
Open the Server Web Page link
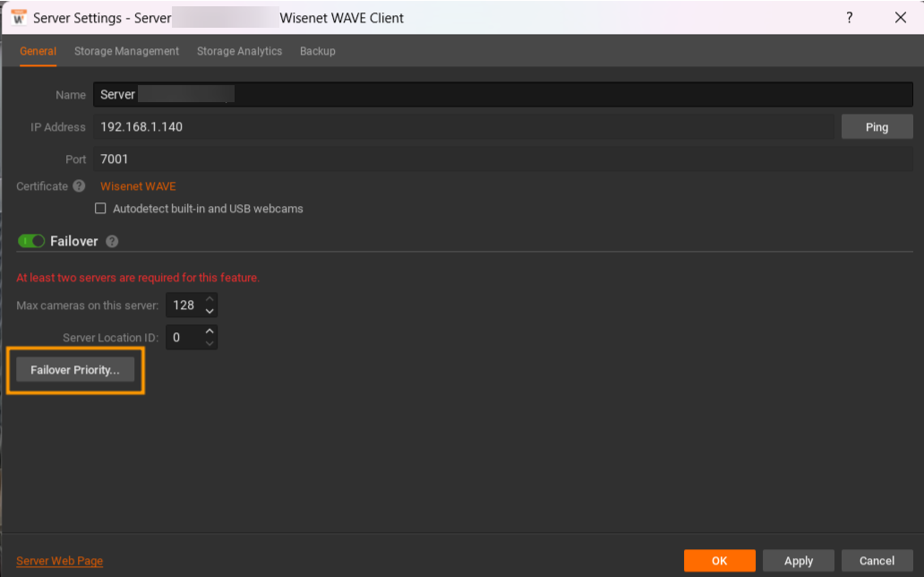pos(59,561)
